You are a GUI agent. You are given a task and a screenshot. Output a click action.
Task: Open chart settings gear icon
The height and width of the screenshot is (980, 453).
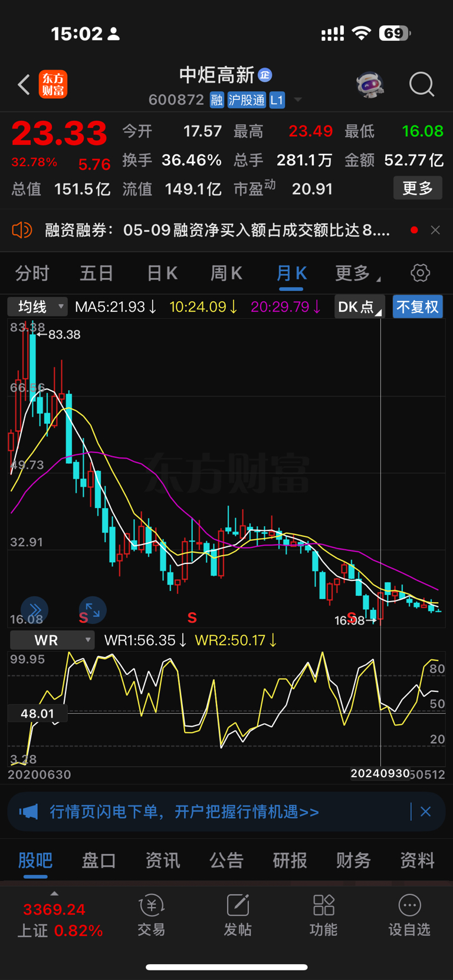(420, 273)
